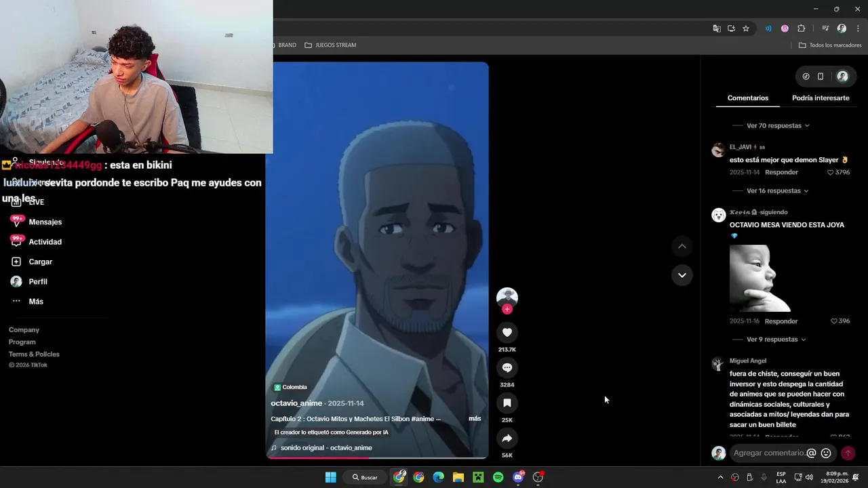The image size is (868, 488).
Task: Open emoji picker in comment box
Action: coord(826,453)
